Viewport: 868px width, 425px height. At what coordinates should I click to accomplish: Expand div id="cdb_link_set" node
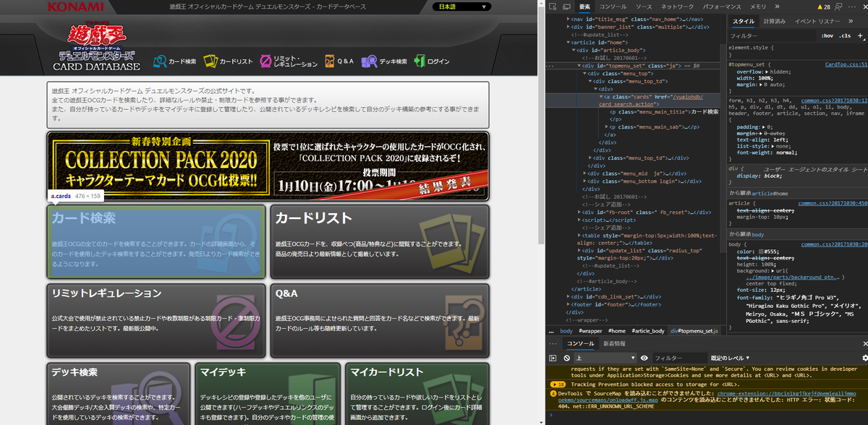(x=568, y=296)
